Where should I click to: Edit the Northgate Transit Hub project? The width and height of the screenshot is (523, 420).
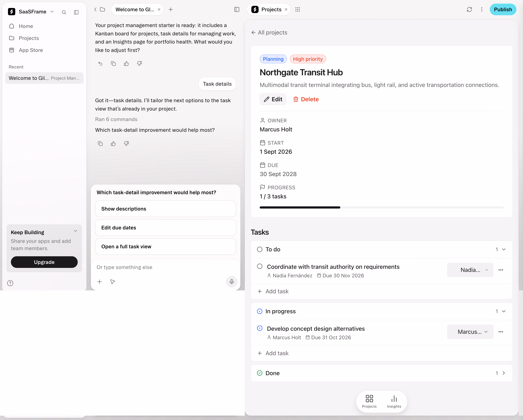click(x=273, y=99)
